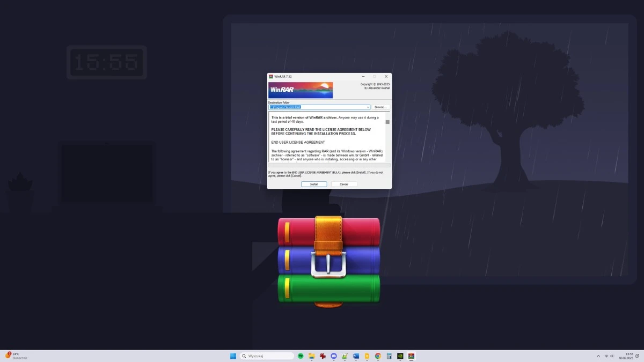
Task: Select the WinRAR installer icon on the taskbar
Action: [x=412, y=356]
